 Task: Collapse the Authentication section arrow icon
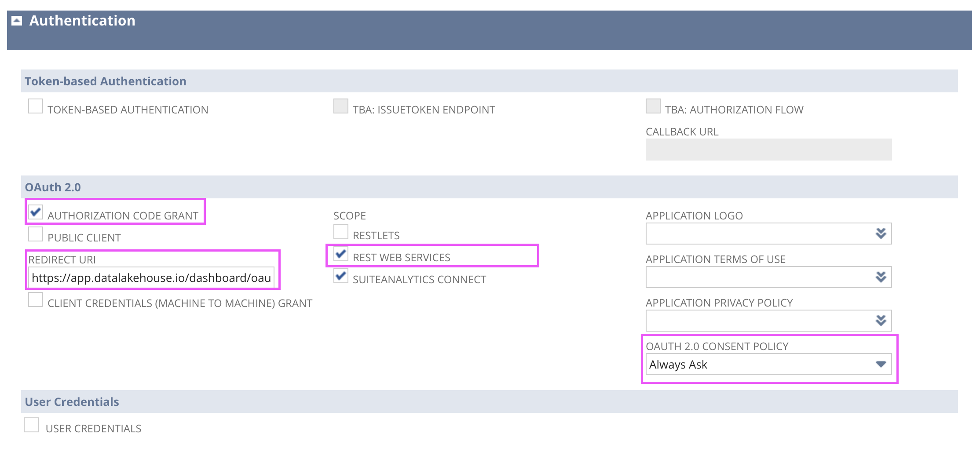pos(17,21)
